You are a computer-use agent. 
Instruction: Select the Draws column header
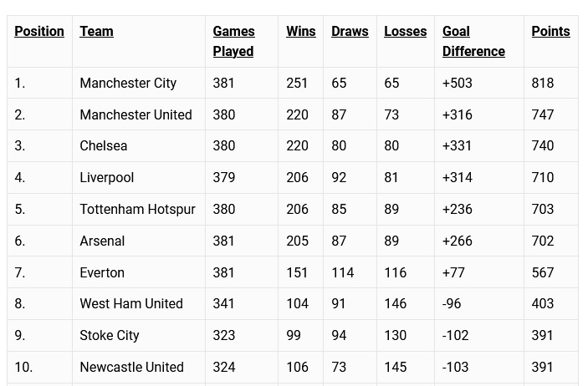350,31
